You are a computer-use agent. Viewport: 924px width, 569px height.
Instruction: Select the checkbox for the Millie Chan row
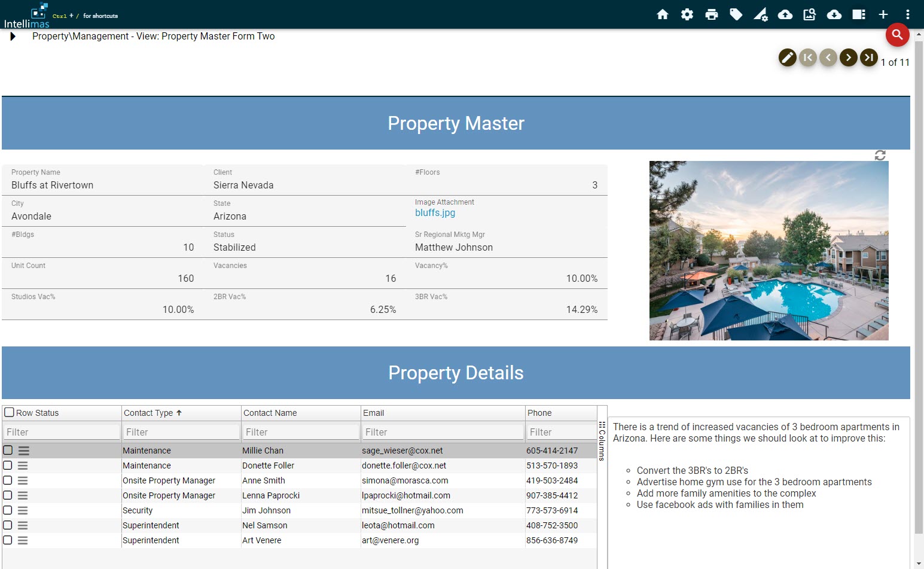[x=8, y=450]
